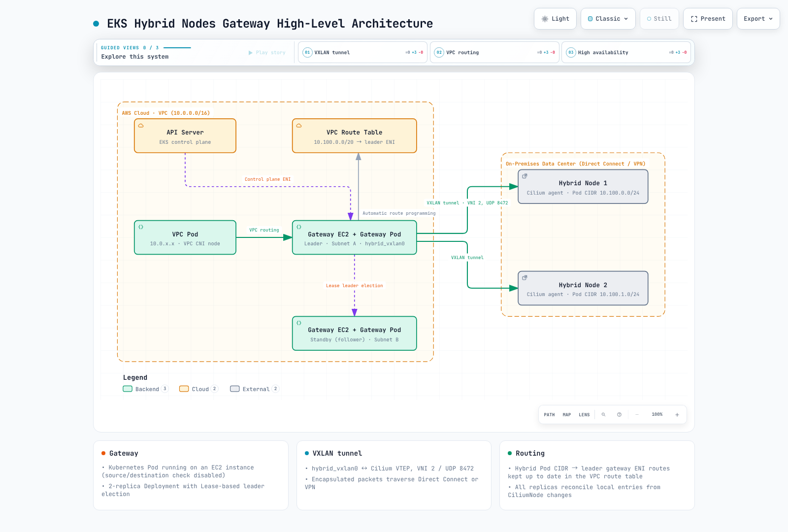
Task: Click the Routing info card heading
Action: click(530, 453)
